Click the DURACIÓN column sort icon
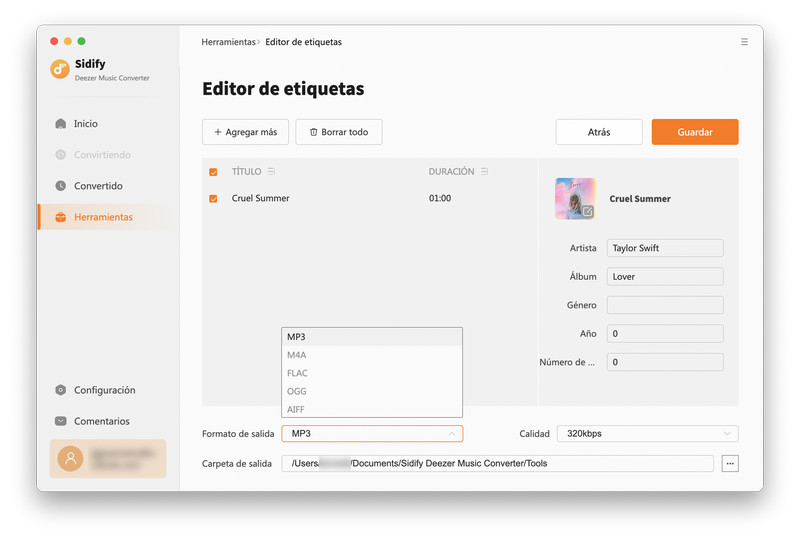The height and width of the screenshot is (540, 800). (x=484, y=171)
